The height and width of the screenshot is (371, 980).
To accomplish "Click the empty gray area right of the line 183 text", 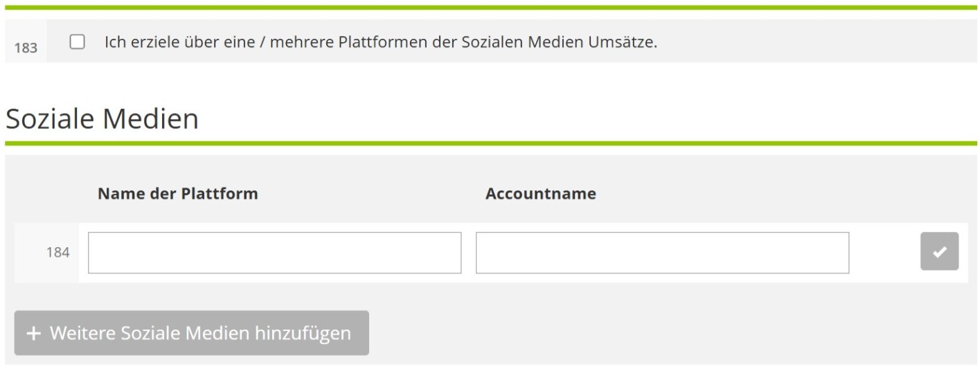I will point(817,42).
